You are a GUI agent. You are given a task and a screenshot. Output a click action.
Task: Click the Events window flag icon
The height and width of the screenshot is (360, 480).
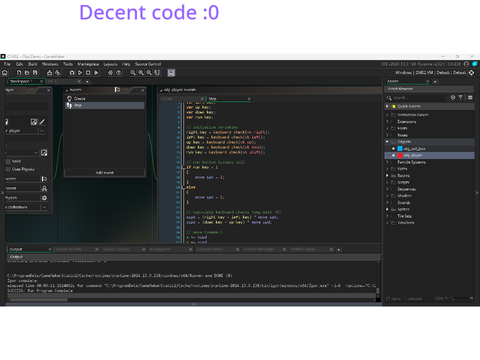click(x=117, y=90)
